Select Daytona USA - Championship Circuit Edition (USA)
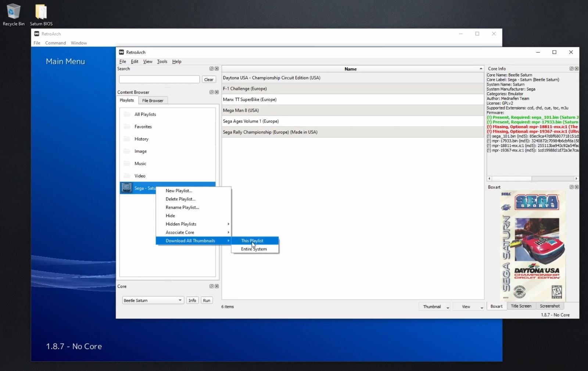 pyautogui.click(x=353, y=78)
